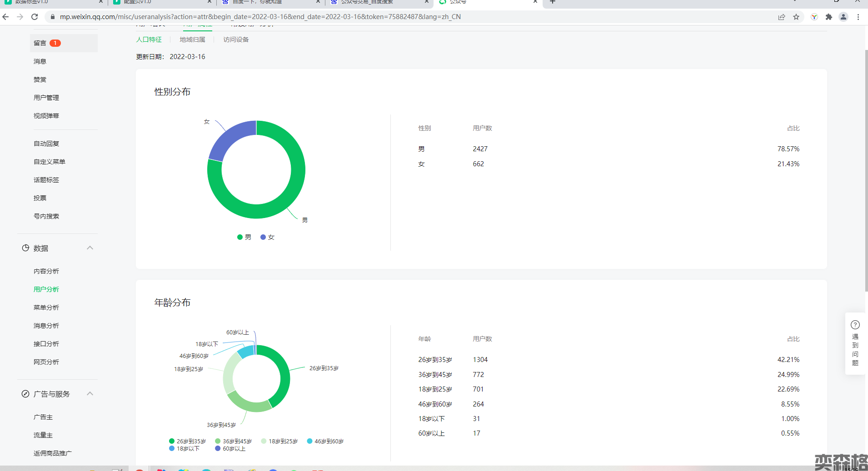Viewport: 868px width, 471px height.
Task: Open the Chrome profile avatar icon
Action: tap(843, 17)
